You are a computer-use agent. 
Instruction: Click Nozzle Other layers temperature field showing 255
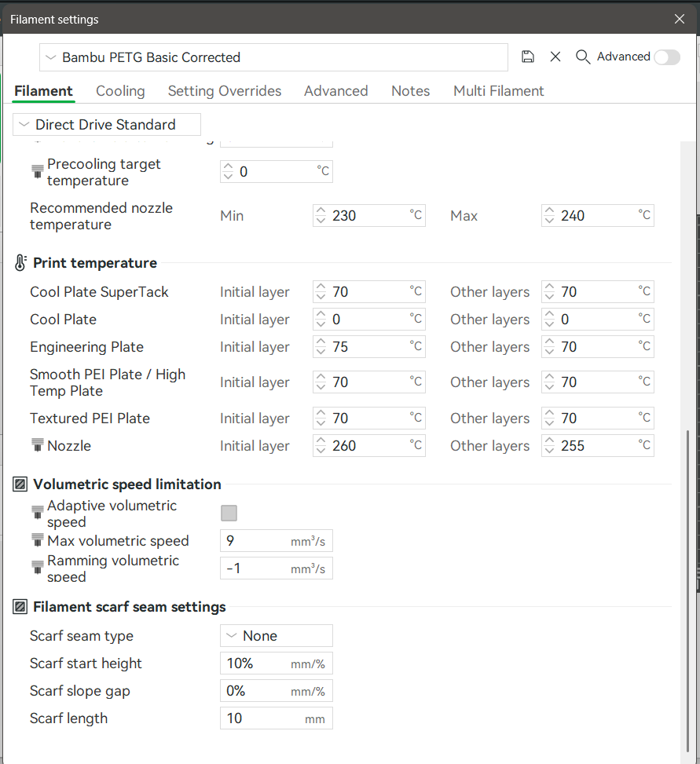point(598,445)
